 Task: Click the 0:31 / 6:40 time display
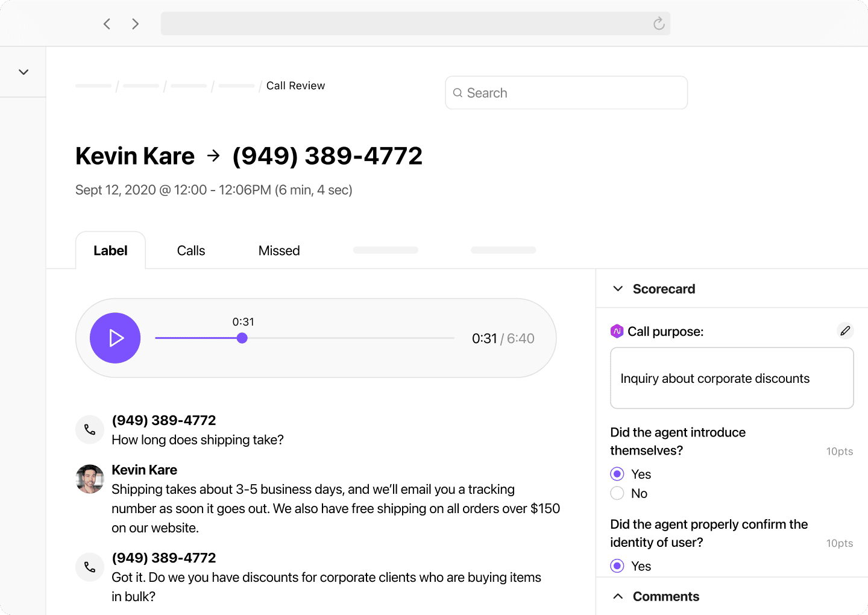tap(503, 339)
